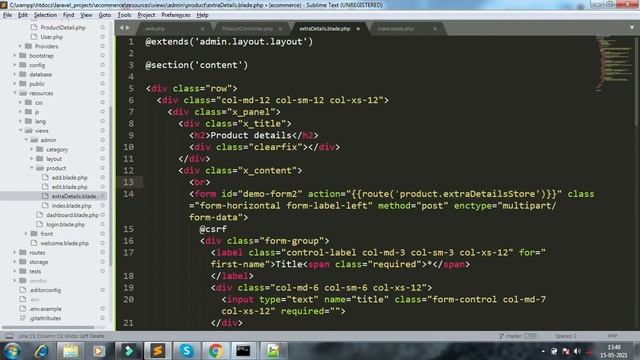
Task: Collapse the views folder
Action: tap(20, 131)
